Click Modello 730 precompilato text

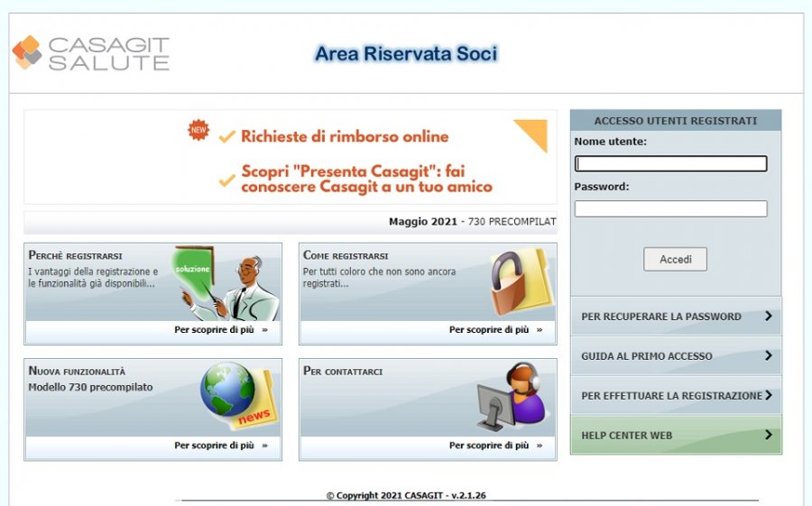pos(90,387)
